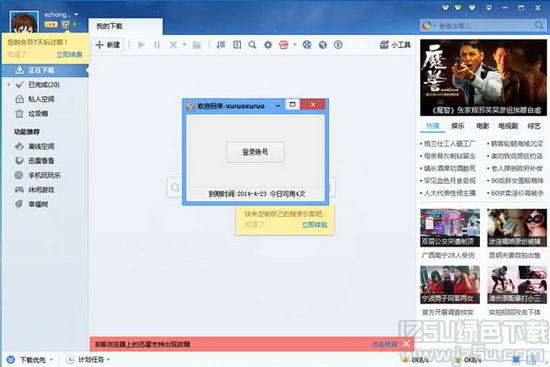This screenshot has width=550, height=367.
Task: Click the film reel icon in toolbar
Action: [307, 45]
